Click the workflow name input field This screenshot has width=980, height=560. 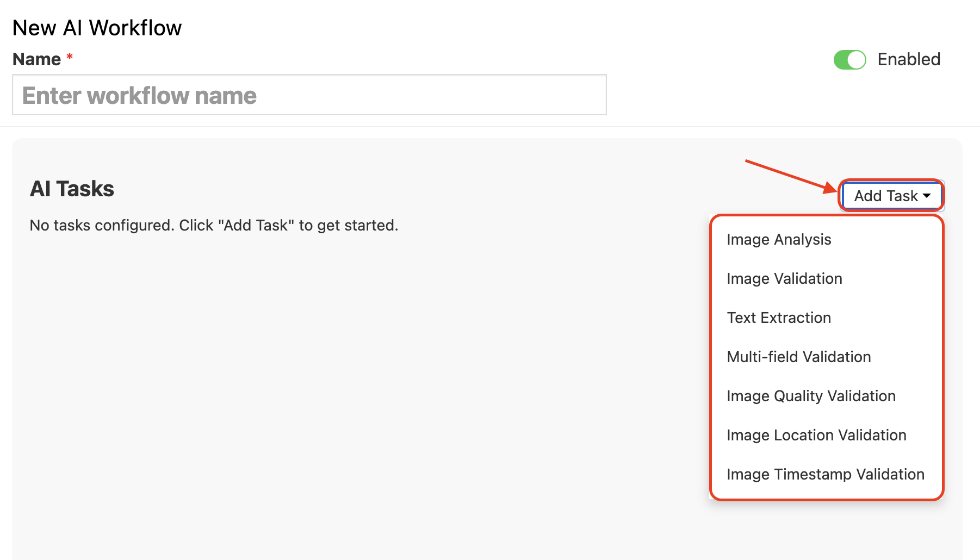tap(309, 95)
